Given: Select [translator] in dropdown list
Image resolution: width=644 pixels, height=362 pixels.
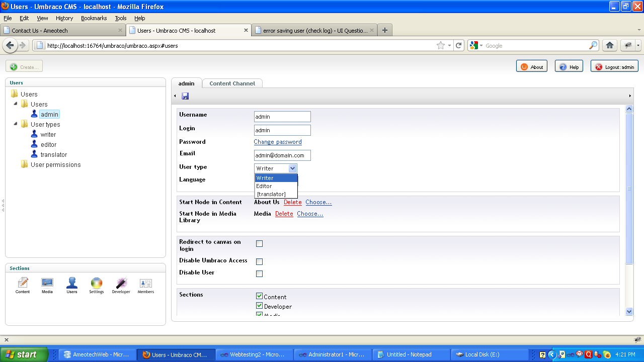Looking at the screenshot, I should 276,194.
